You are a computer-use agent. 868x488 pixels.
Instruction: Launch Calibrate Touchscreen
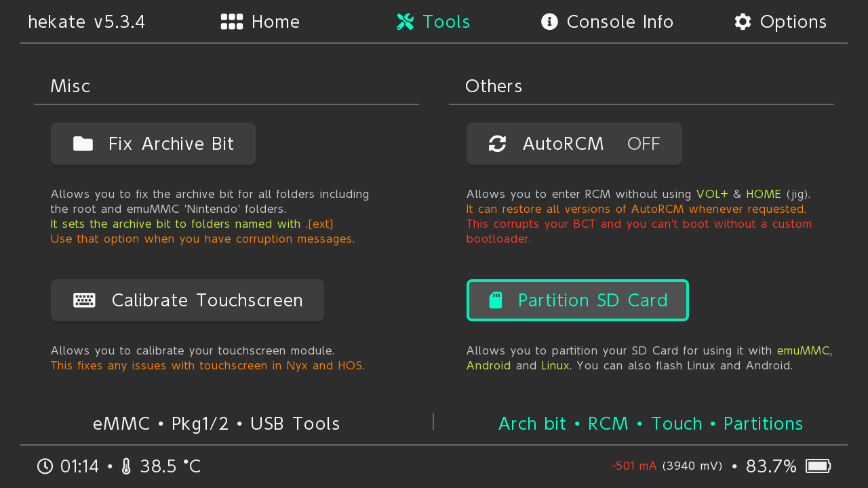pyautogui.click(x=187, y=300)
